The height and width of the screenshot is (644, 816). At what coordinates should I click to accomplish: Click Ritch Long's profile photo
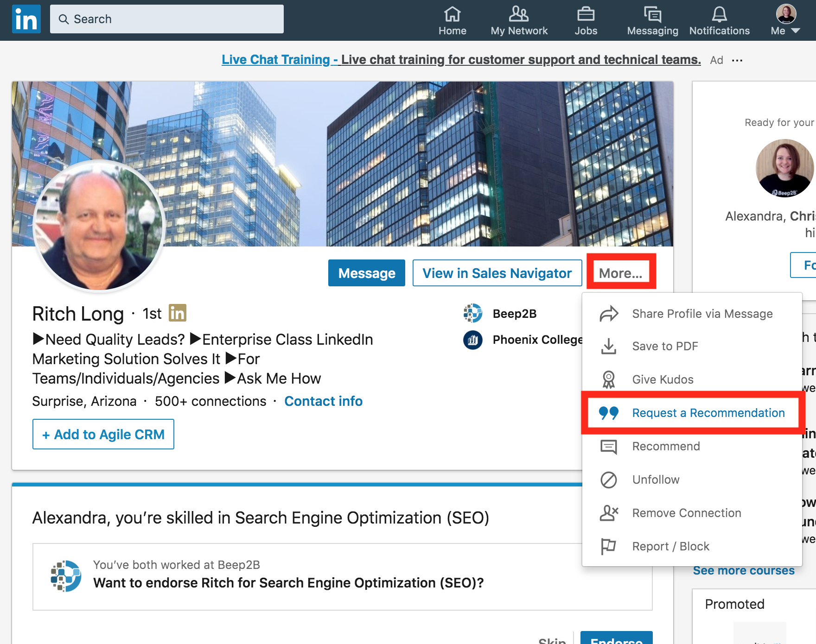pyautogui.click(x=99, y=227)
